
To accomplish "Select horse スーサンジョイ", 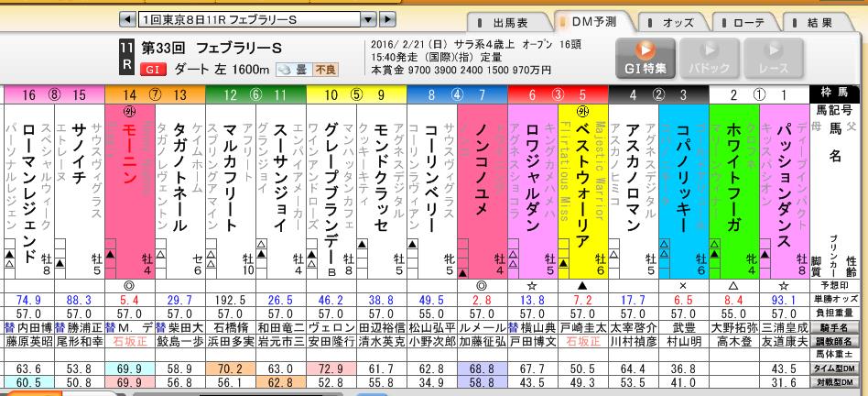I will pos(280,176).
